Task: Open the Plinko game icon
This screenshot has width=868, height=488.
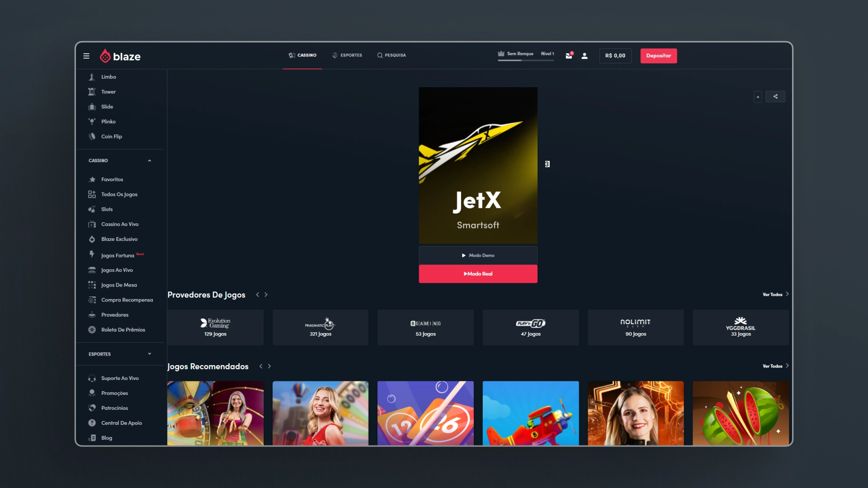Action: point(92,122)
